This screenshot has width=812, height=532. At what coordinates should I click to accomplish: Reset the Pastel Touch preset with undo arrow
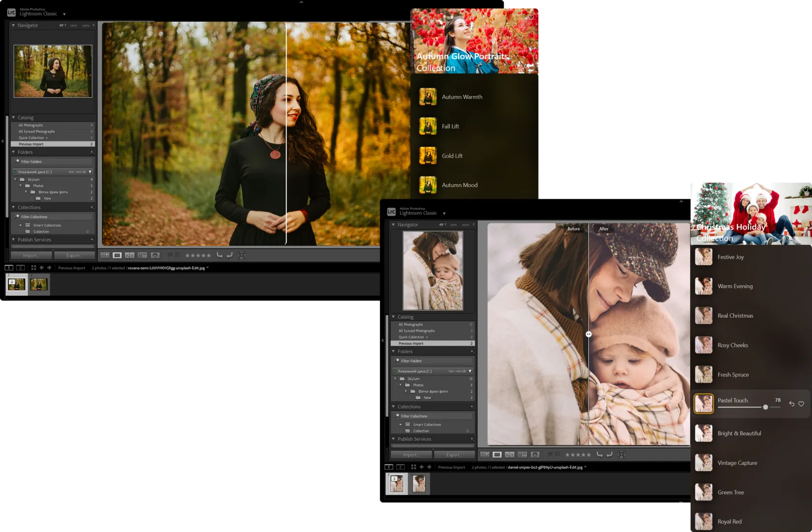point(792,404)
